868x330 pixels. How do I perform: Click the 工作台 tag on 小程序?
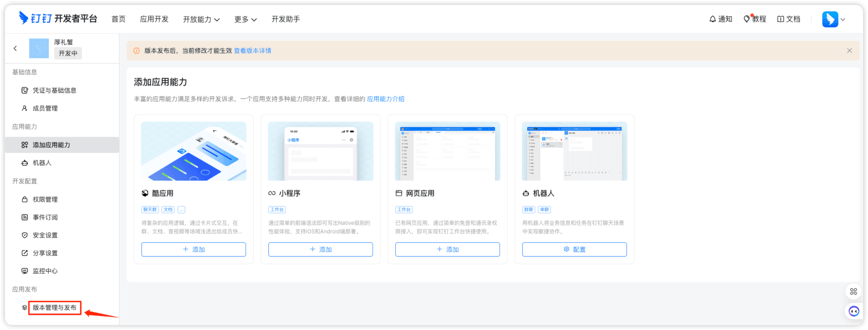pyautogui.click(x=277, y=210)
